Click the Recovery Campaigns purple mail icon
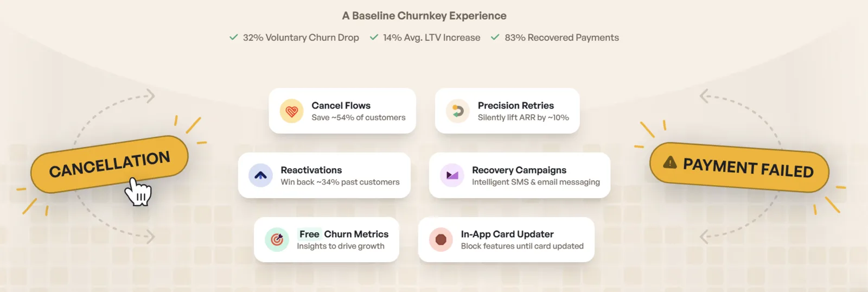Viewport: 868px width, 292px height. click(452, 175)
